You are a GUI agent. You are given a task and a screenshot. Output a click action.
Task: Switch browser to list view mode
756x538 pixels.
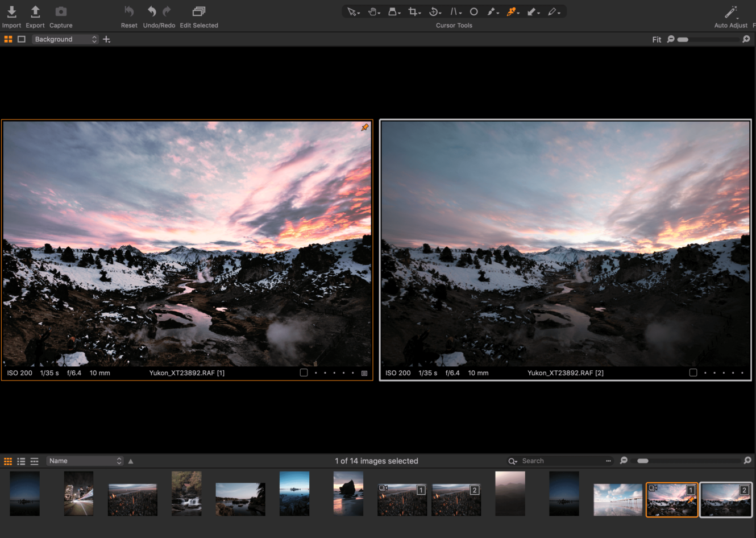click(x=21, y=461)
